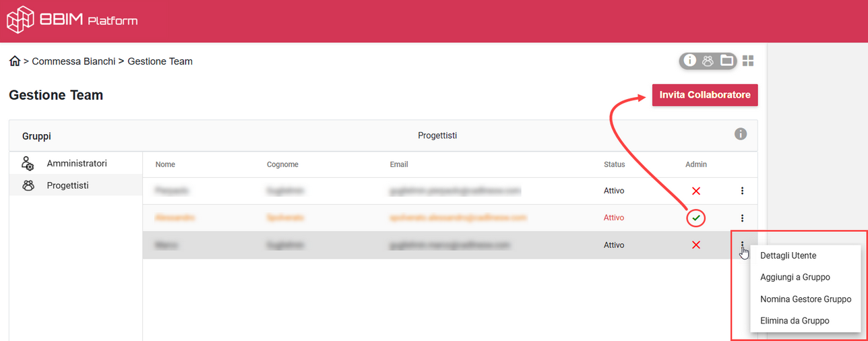868x341 pixels.
Task: Click Amministratori gear-person icon
Action: (x=28, y=164)
